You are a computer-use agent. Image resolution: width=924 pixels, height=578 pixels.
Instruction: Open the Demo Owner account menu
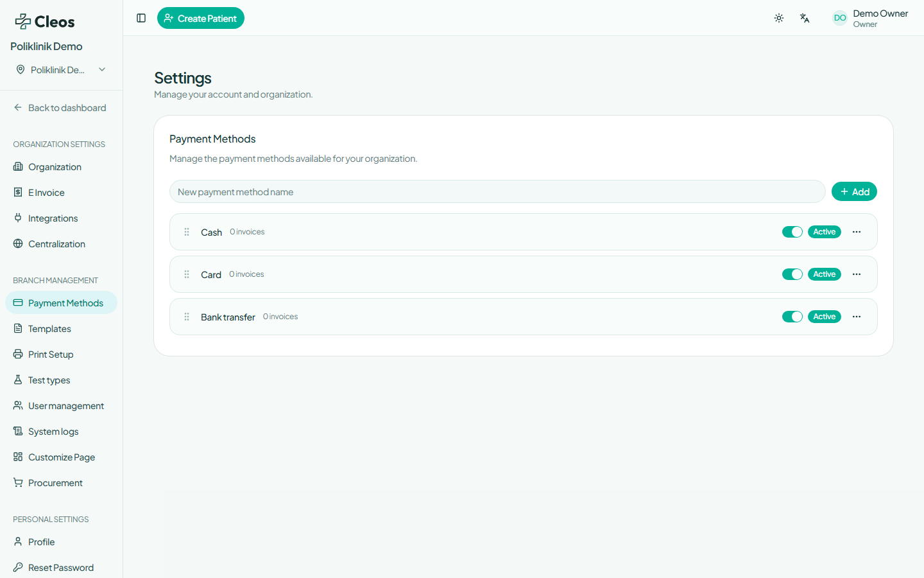tap(871, 18)
